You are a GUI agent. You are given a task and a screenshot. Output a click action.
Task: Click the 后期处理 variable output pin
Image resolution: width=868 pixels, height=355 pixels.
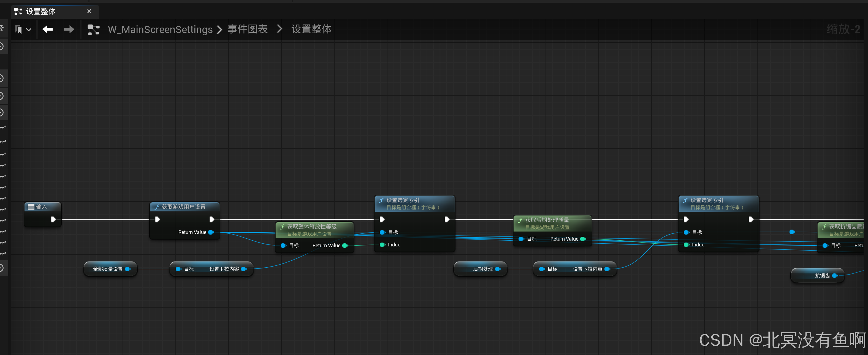(497, 269)
